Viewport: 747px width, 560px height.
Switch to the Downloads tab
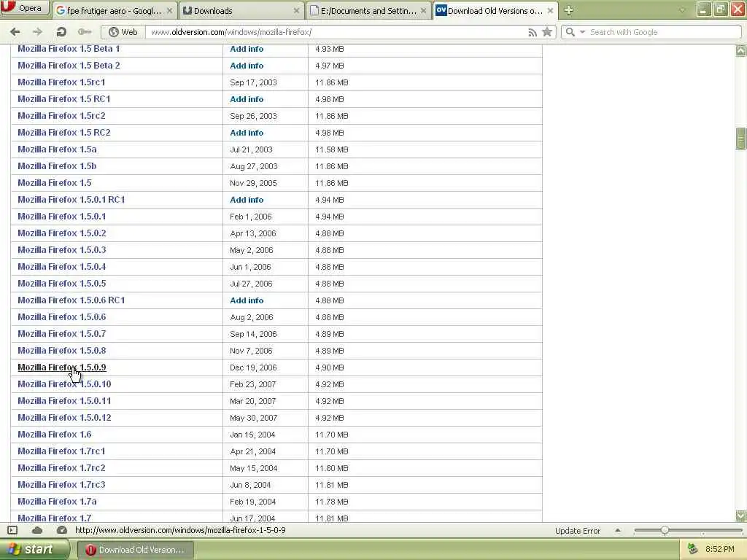pyautogui.click(x=241, y=10)
